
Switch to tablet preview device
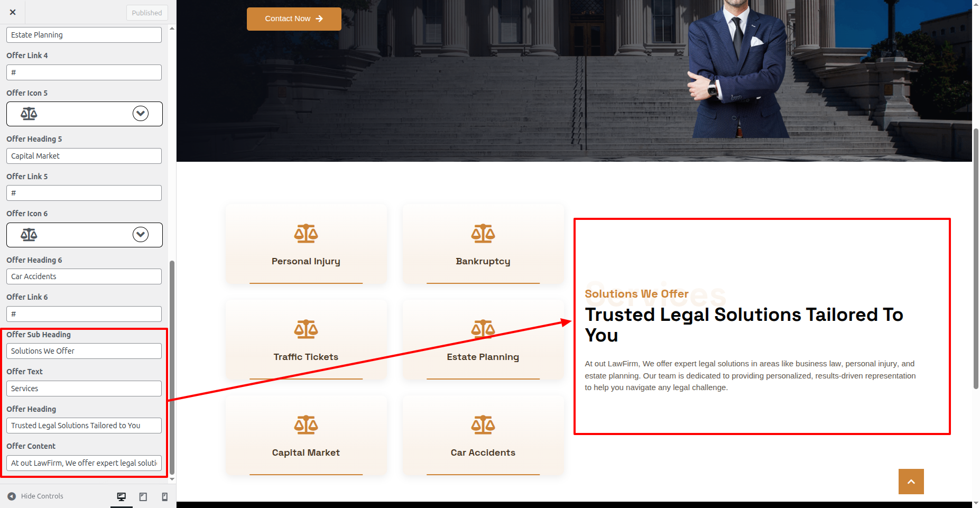[x=143, y=496]
